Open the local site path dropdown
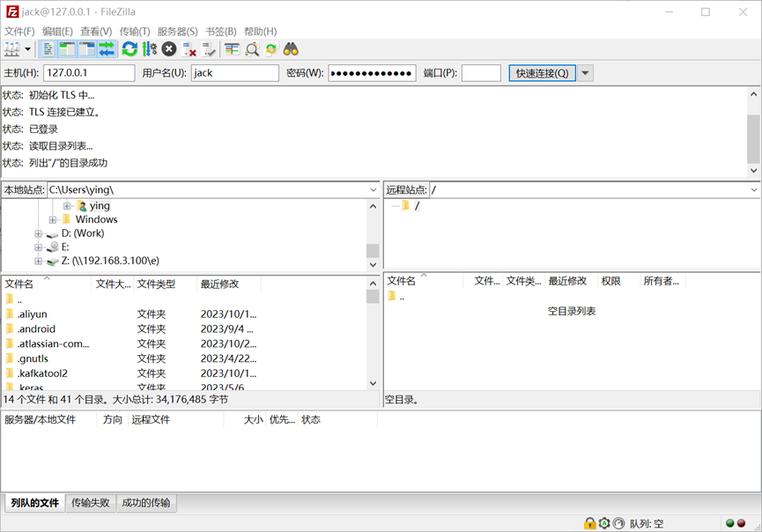The image size is (762, 532). coord(374,189)
